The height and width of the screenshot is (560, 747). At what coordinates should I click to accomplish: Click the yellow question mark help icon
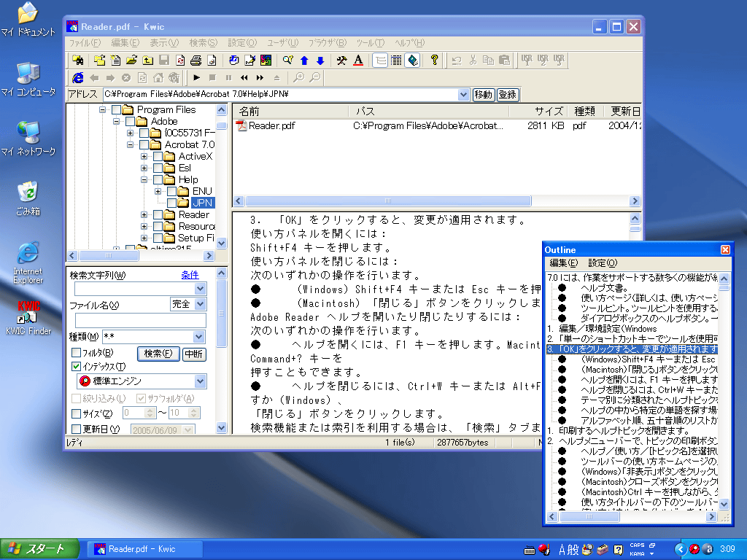point(434,60)
